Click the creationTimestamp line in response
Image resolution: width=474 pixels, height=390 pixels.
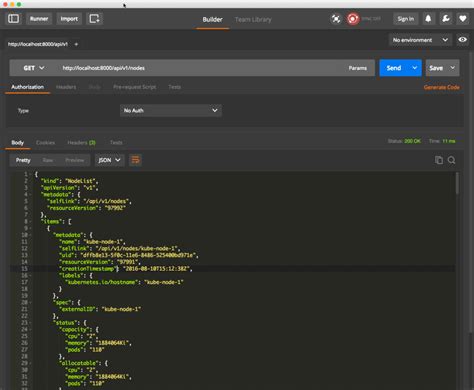coord(126,269)
